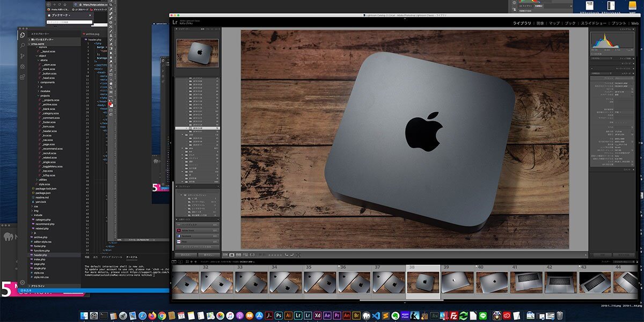644x322 pixels.
Task: Click Flickr publish service setup button
Action: click(215, 242)
